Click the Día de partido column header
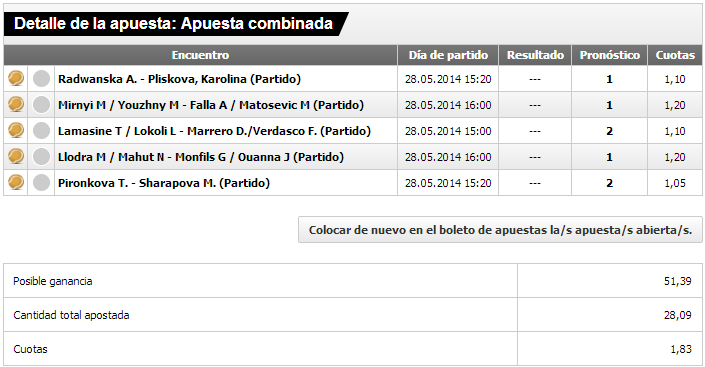Viewport: 705px width, 367px height. (x=448, y=55)
